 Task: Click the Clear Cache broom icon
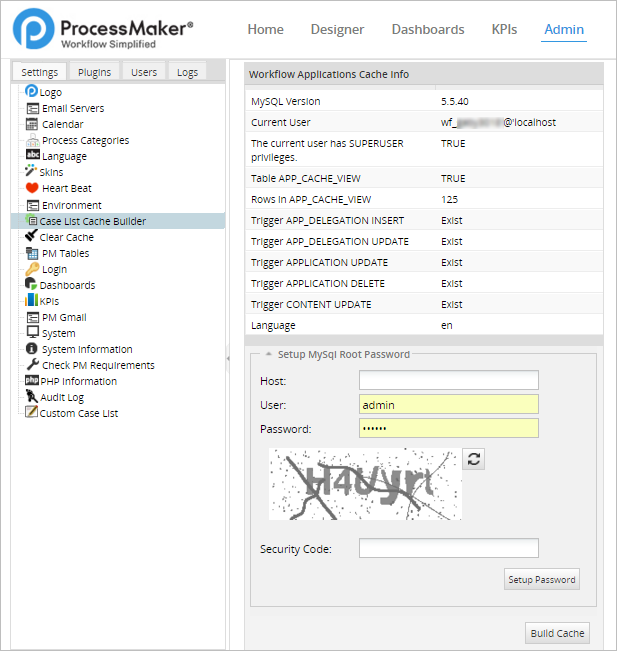pyautogui.click(x=32, y=237)
